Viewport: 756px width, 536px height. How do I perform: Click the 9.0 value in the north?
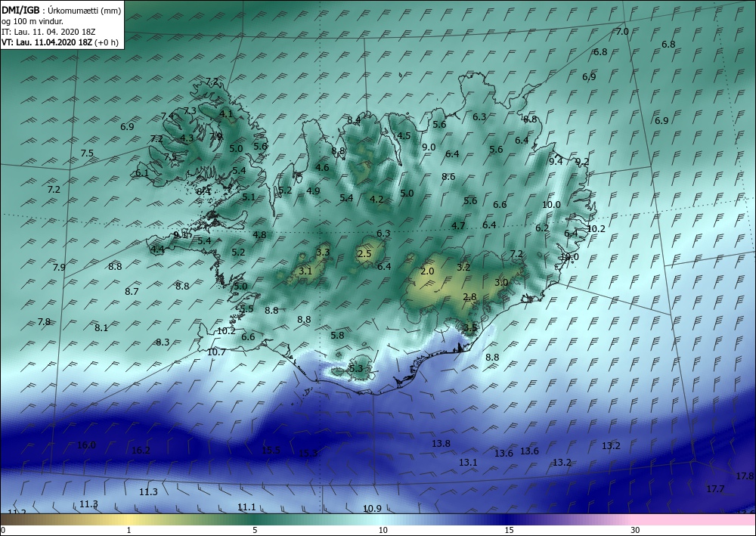pyautogui.click(x=429, y=147)
